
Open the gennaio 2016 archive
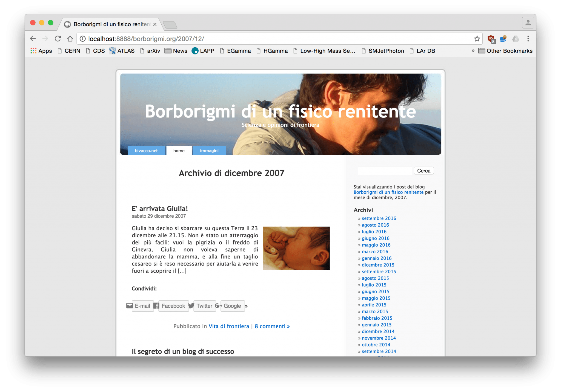point(377,258)
